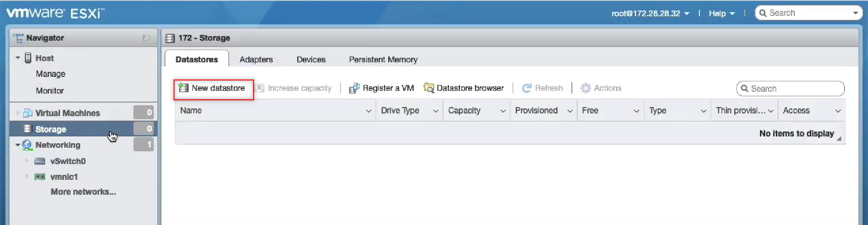This screenshot has height=225, width=868.
Task: Click the Increase capacity icon
Action: (x=259, y=88)
